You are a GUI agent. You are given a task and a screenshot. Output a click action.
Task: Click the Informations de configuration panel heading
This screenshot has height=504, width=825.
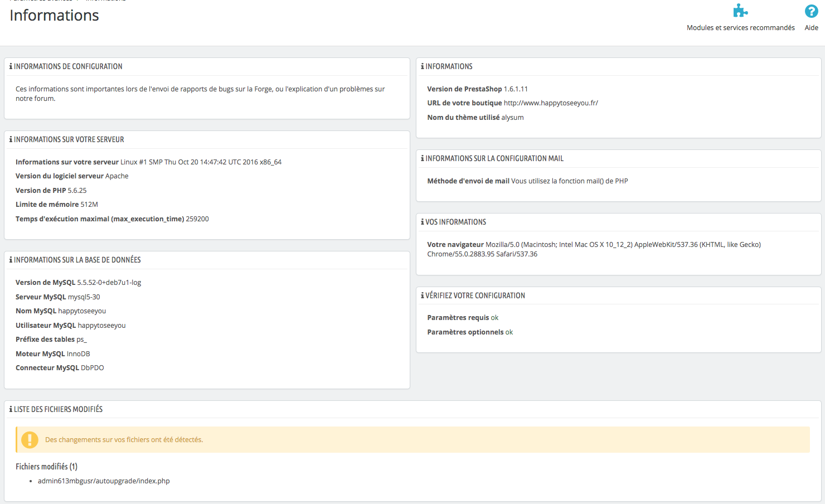[68, 66]
